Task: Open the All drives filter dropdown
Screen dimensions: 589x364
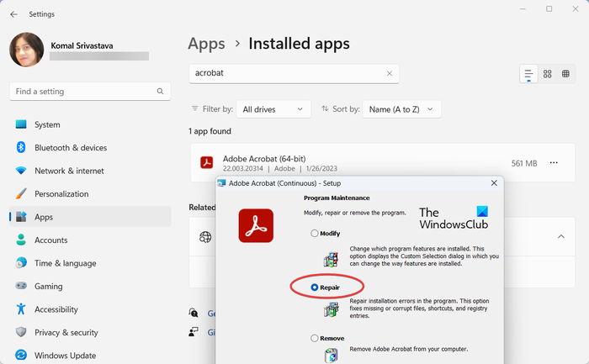Action: point(273,109)
